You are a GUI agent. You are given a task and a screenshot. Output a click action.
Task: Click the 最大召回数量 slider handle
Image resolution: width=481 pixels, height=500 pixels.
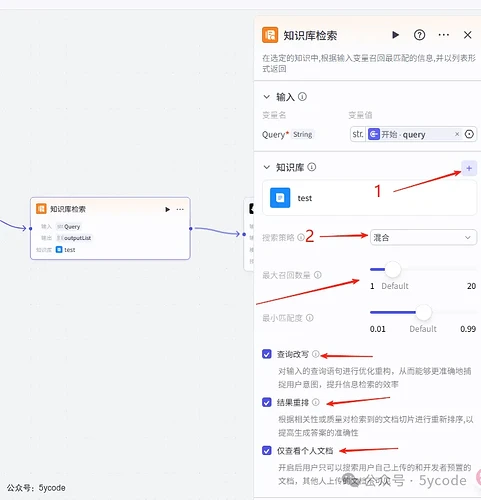pyautogui.click(x=393, y=269)
